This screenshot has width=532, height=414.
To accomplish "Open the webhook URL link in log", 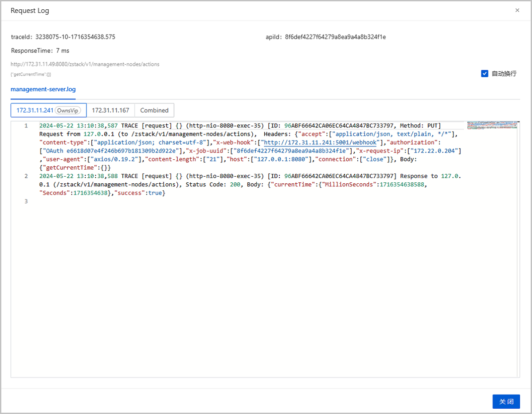I will [320, 142].
